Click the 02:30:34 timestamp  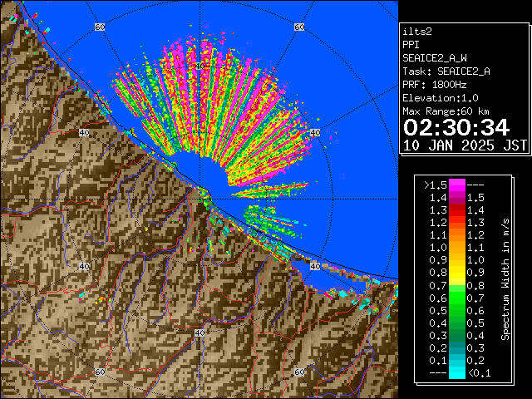(456, 127)
